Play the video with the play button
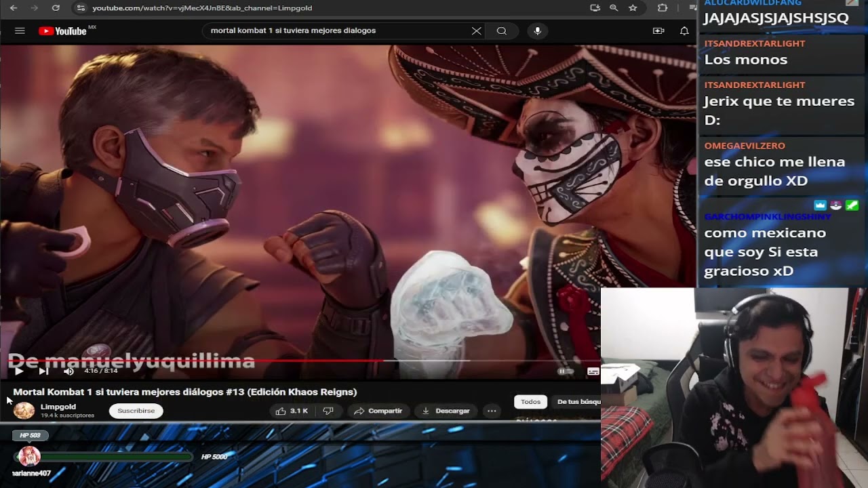This screenshot has height=488, width=868. pyautogui.click(x=19, y=371)
